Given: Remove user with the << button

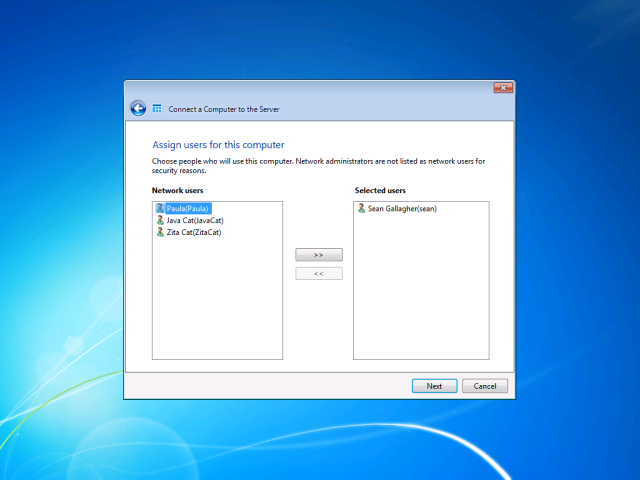Looking at the screenshot, I should (319, 273).
